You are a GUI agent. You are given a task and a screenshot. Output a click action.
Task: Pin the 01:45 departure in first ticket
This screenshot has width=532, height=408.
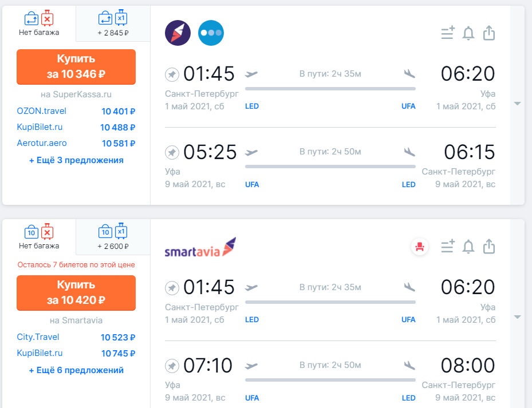pyautogui.click(x=172, y=74)
